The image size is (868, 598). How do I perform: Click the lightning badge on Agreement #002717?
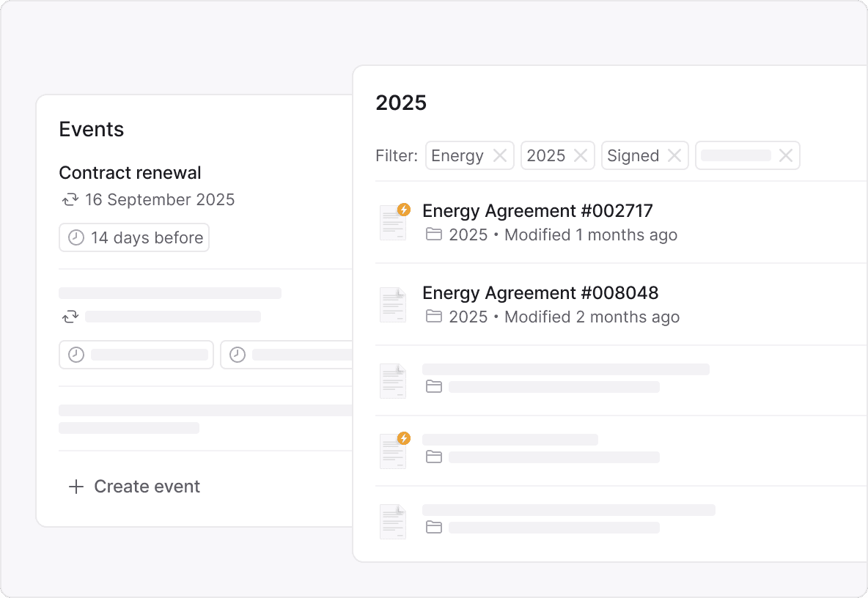click(x=403, y=210)
